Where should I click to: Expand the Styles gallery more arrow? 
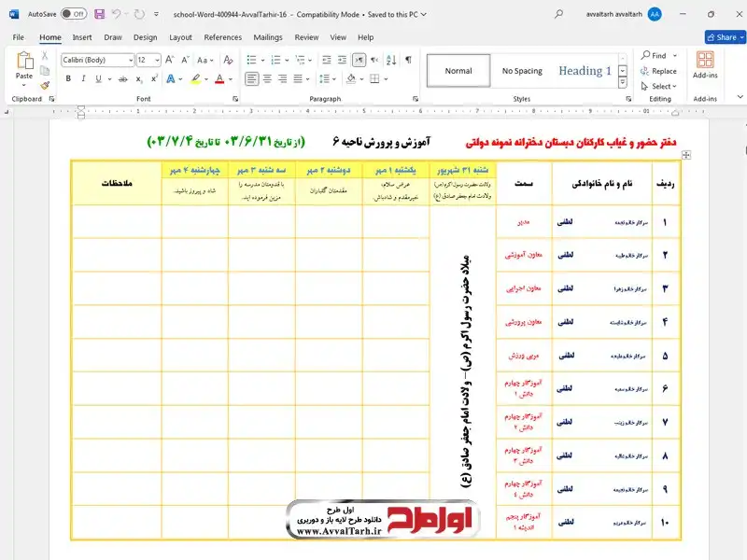coord(622,83)
